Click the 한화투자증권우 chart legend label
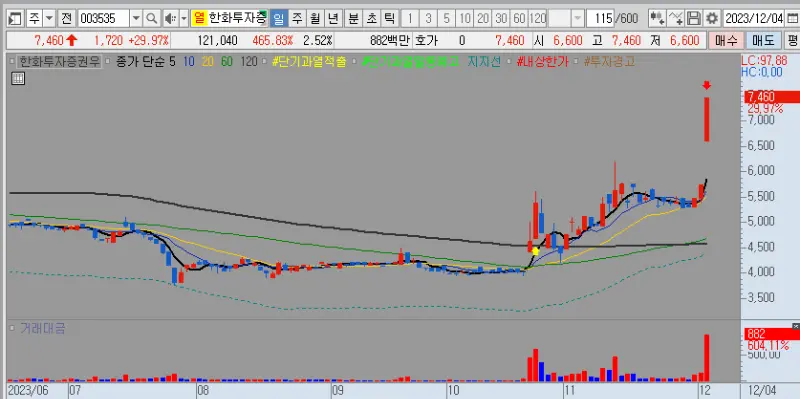The height and width of the screenshot is (399, 800). tap(60, 62)
